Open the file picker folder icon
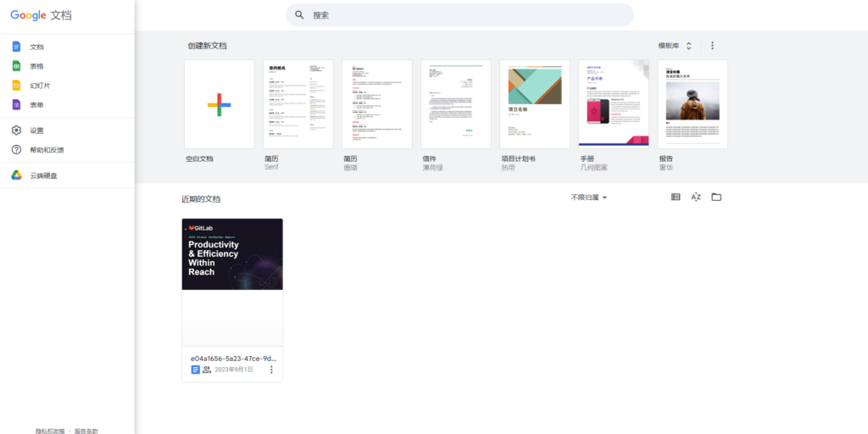Viewport: 868px width, 434px height. 716,198
